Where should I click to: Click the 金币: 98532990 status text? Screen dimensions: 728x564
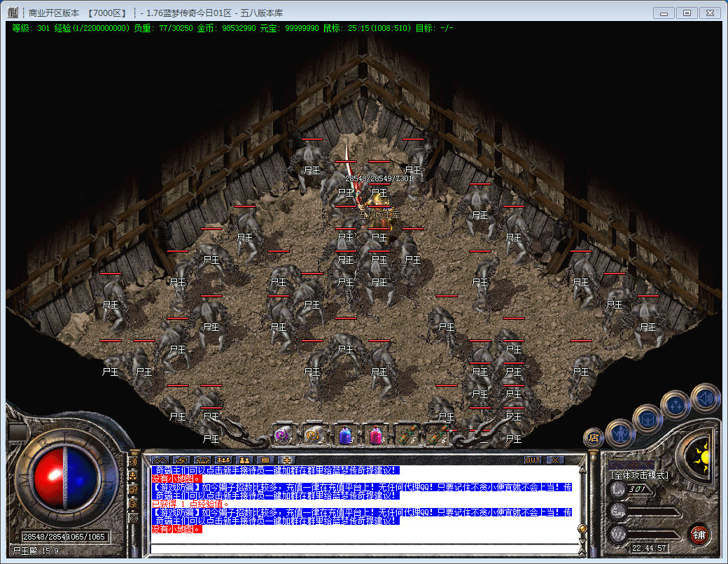[x=226, y=28]
